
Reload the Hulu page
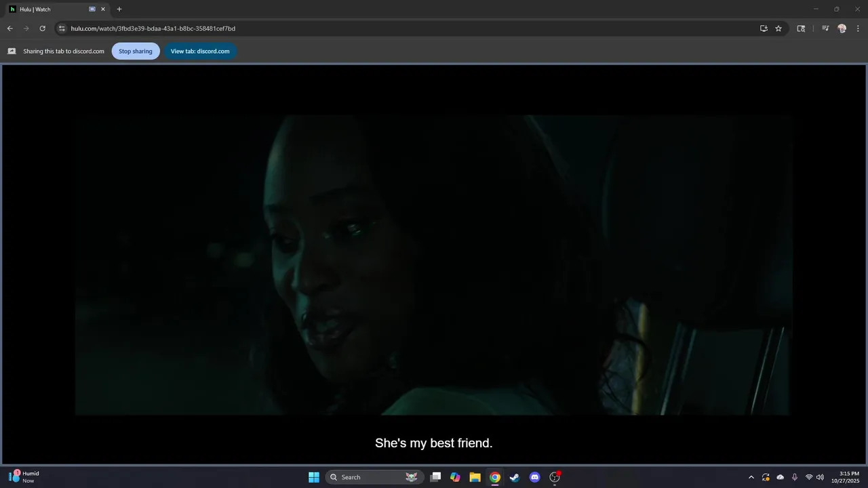(x=42, y=28)
